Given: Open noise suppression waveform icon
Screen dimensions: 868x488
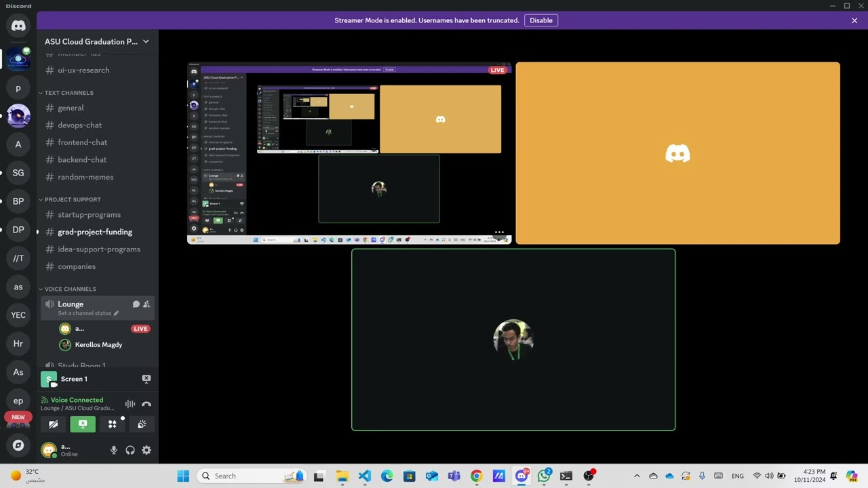Looking at the screenshot, I should click(130, 404).
